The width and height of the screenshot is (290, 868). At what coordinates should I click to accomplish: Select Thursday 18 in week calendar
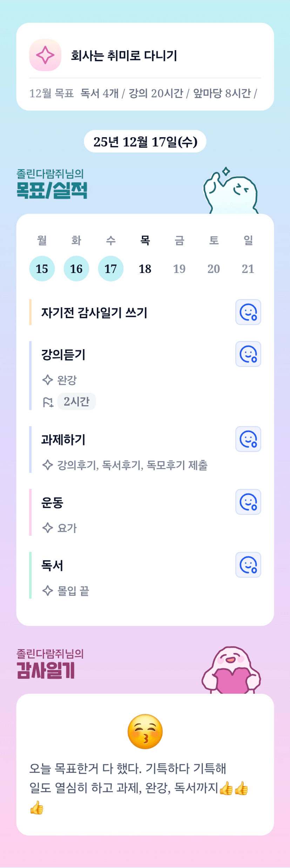coord(145,269)
